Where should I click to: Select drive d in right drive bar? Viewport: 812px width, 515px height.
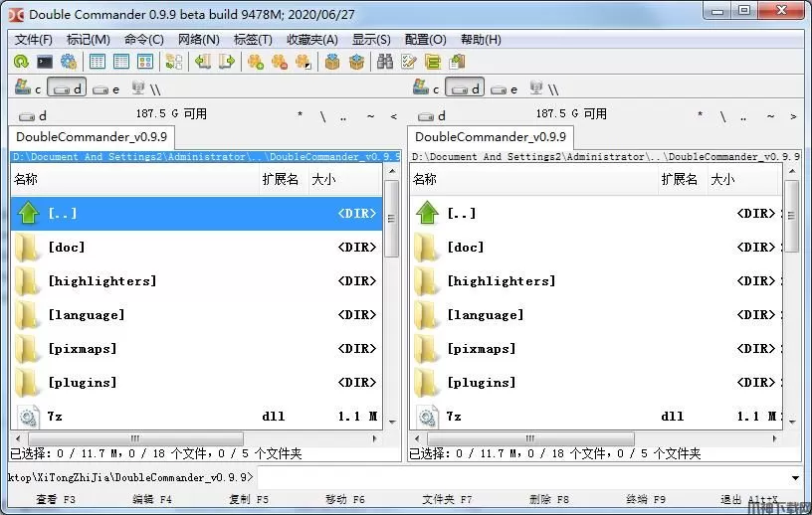coord(465,88)
